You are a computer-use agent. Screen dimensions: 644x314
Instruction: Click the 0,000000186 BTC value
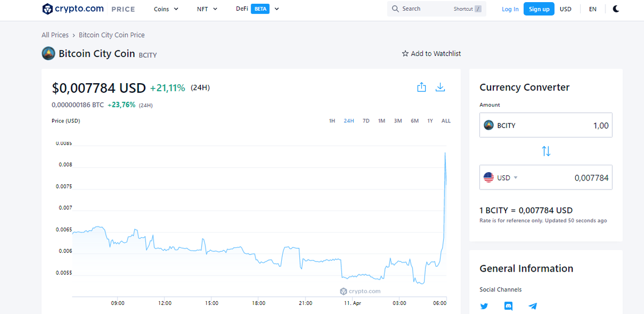tap(78, 105)
